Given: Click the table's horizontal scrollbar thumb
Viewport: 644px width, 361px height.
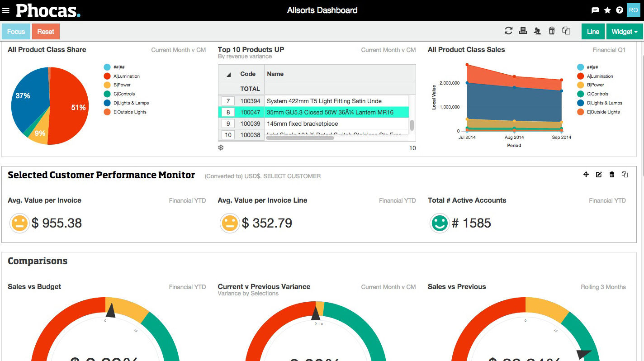Looking at the screenshot, I should [300, 137].
